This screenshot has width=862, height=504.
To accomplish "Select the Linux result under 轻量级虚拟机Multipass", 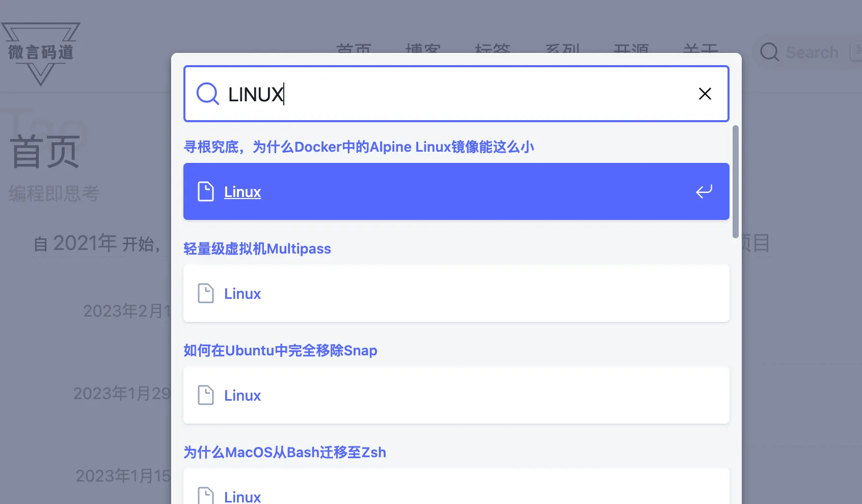I will click(x=456, y=293).
